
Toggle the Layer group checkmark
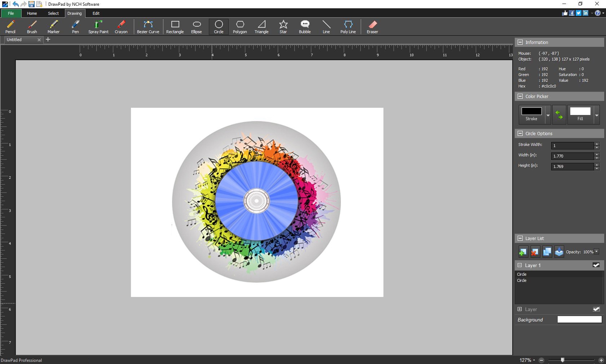(x=597, y=309)
